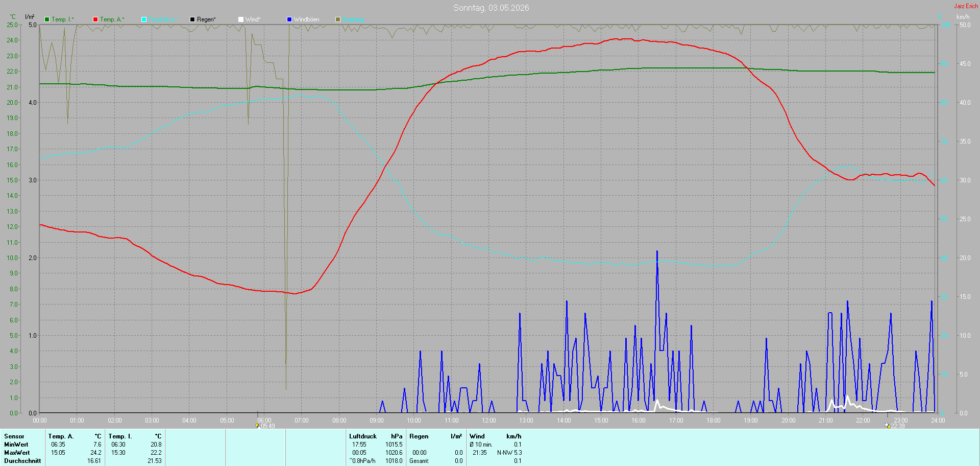Click the indoor average value '21.53'
980x466 pixels.
155,461
